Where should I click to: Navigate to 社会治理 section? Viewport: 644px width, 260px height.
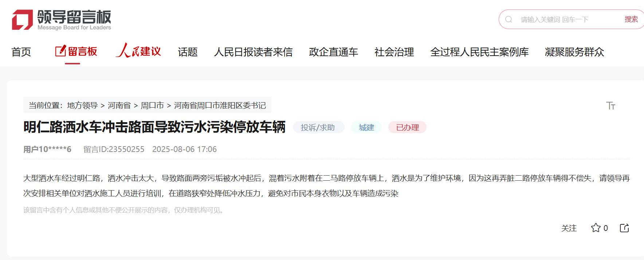coord(394,52)
